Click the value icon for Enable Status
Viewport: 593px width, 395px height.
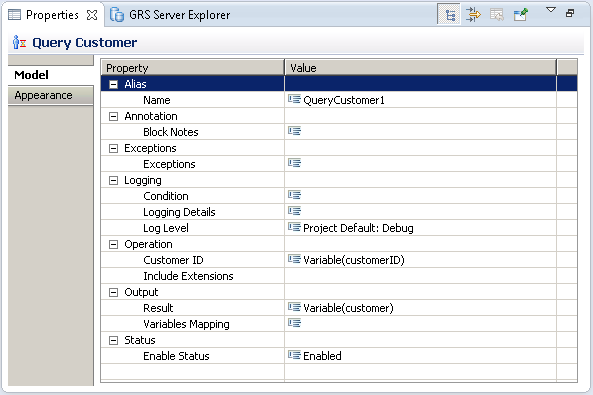coord(294,355)
